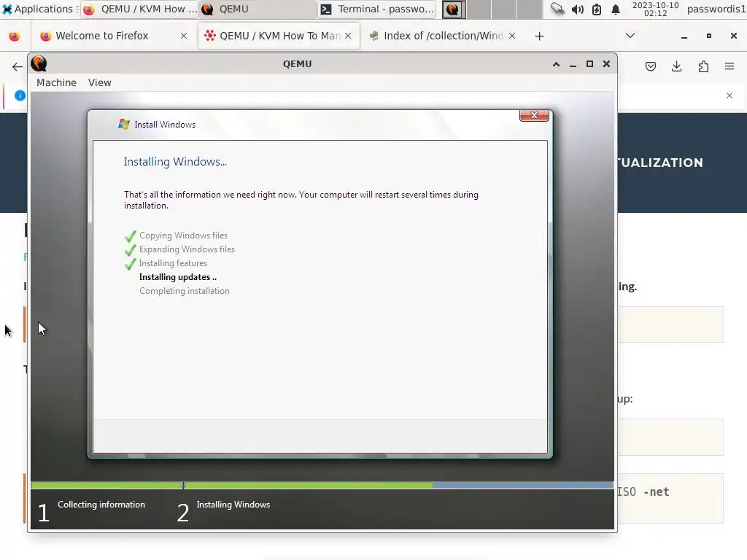The width and height of the screenshot is (747, 560).
Task: Minimize the QEMU window
Action: 573,64
